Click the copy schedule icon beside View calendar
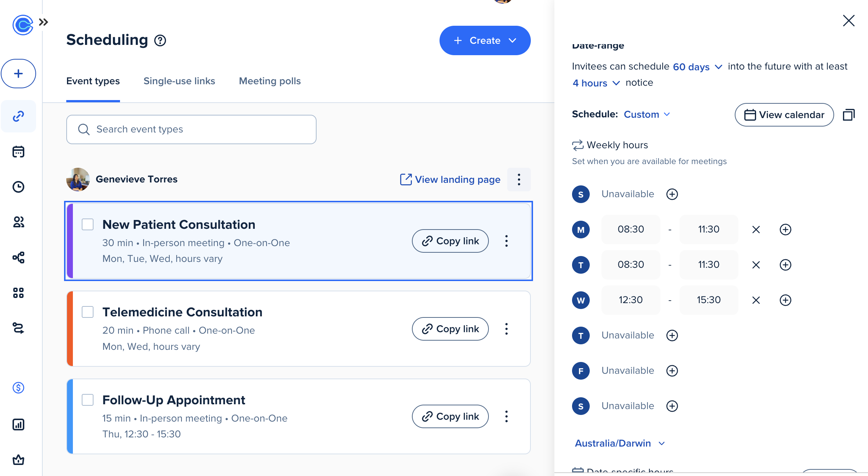868x476 pixels. point(848,115)
